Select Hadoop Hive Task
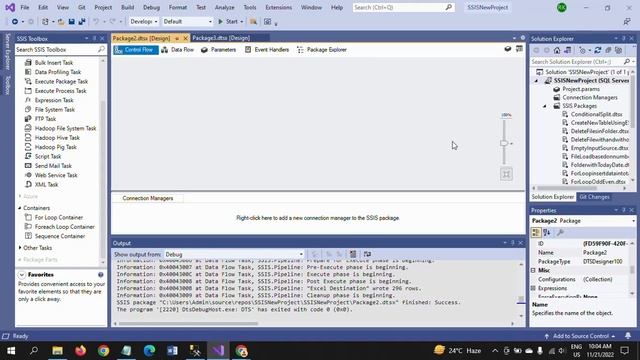 [x=57, y=138]
